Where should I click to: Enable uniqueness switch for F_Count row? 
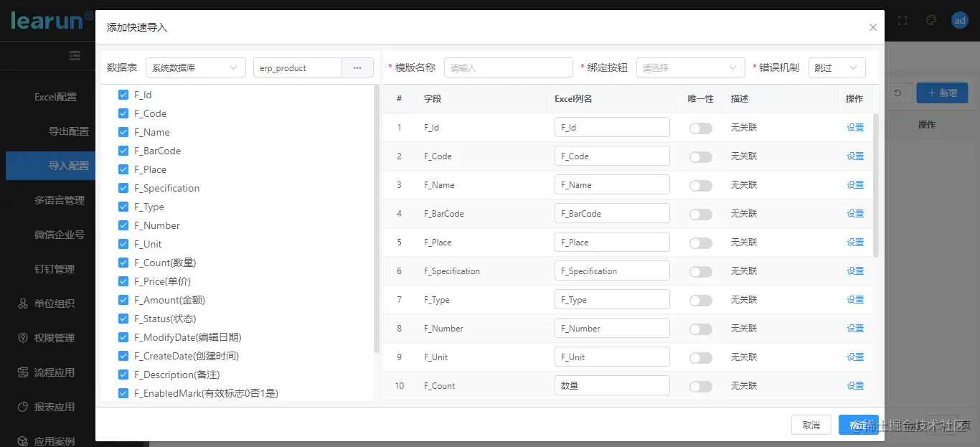click(701, 387)
